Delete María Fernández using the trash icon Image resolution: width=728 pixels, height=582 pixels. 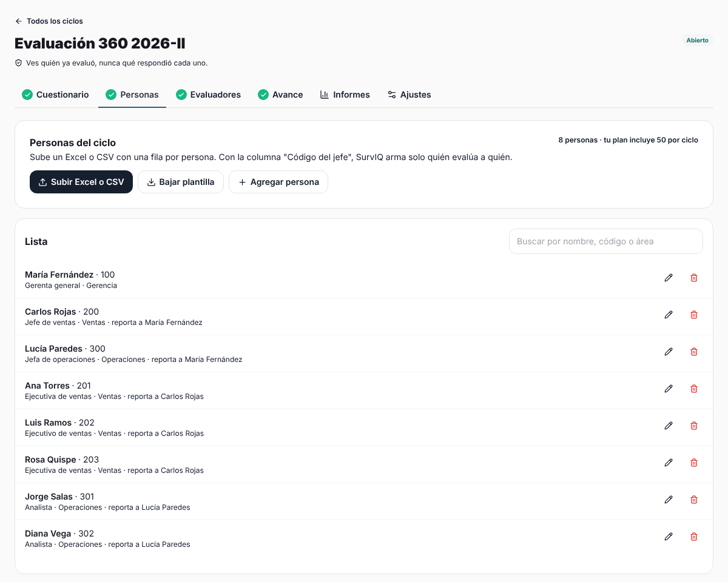[694, 278]
